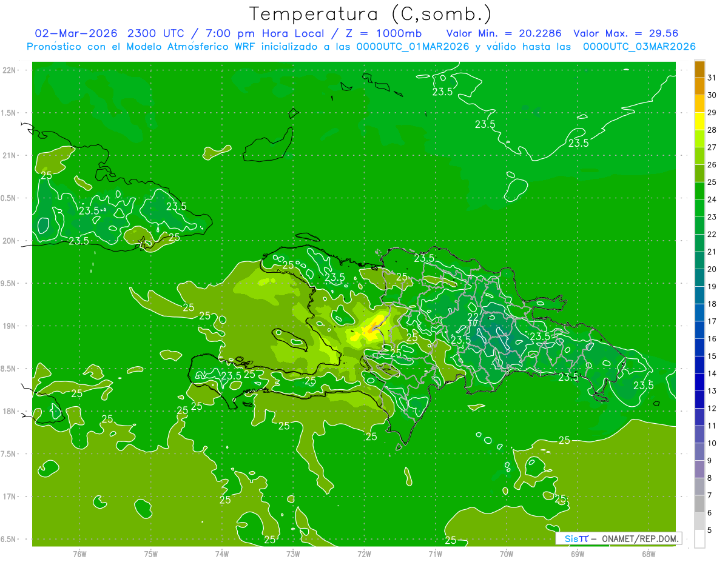Click the yellow-orange hotspot on the Haiti border

click(x=372, y=328)
